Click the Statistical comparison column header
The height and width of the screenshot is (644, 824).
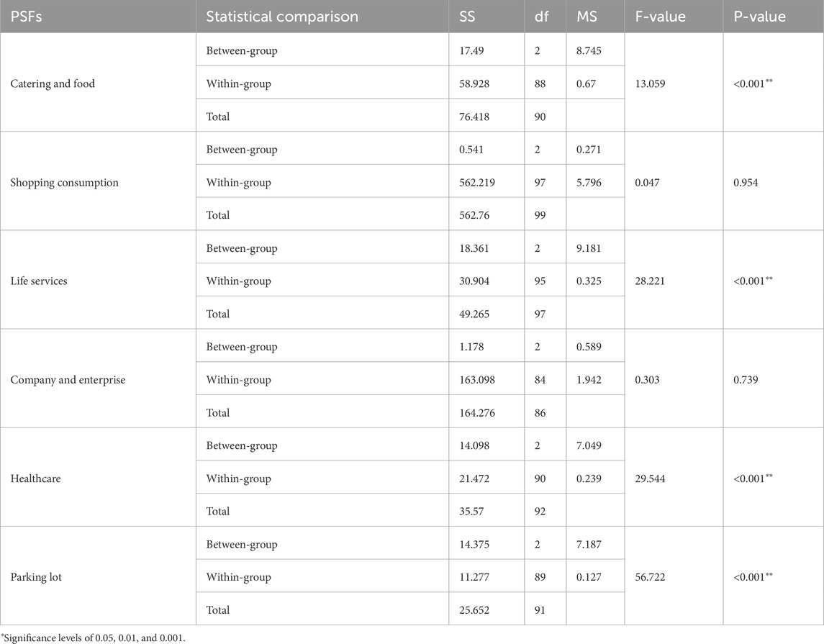pyautogui.click(x=281, y=17)
